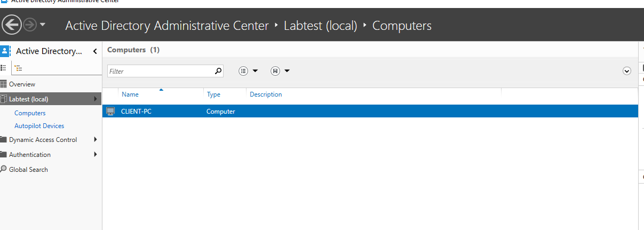Expand the Labtest (local) submenu arrow
The image size is (644, 230).
(x=96, y=99)
